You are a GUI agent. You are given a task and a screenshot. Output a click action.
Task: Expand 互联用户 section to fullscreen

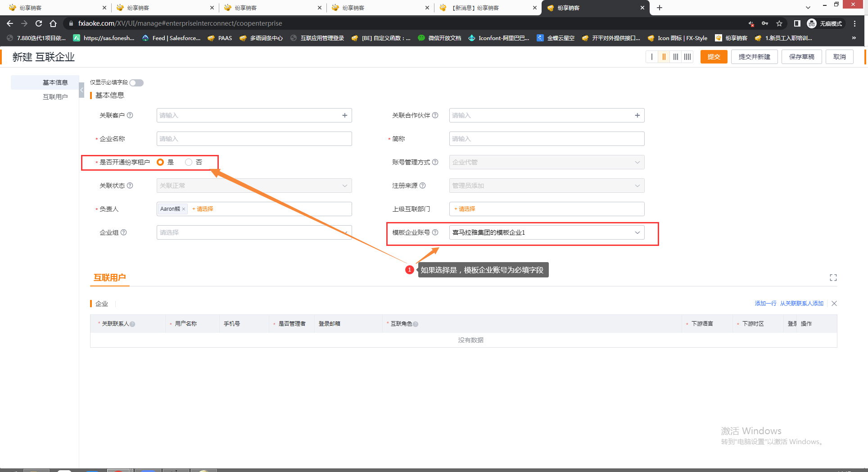(x=833, y=278)
